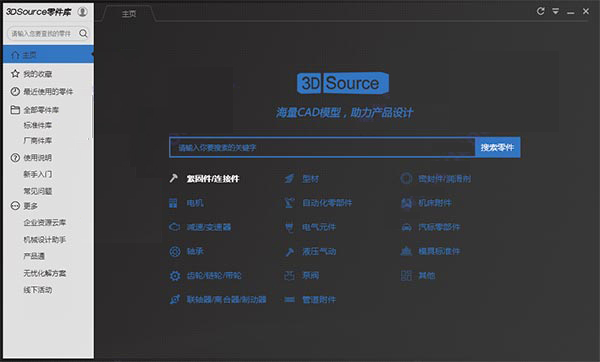
Task: Click the 联轴器/离合器/制动器 category icon
Action: [175, 299]
